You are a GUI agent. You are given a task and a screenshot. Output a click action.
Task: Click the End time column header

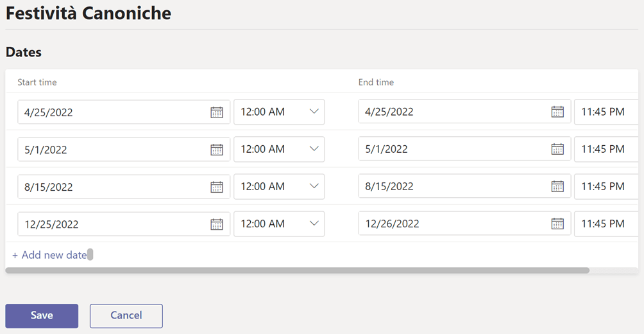[x=376, y=82]
